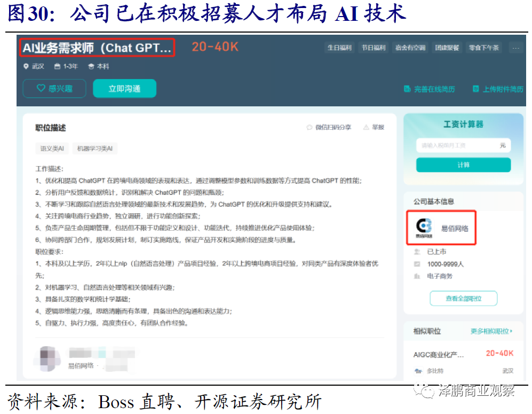Image resolution: width=532 pixels, height=414 pixels.
Task: Click the 本科 education icon
Action: click(x=91, y=67)
